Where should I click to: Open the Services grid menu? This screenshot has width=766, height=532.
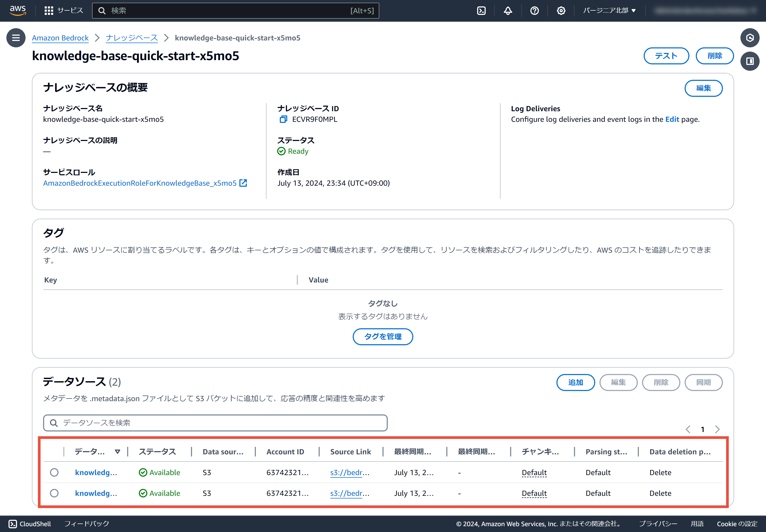[49, 11]
